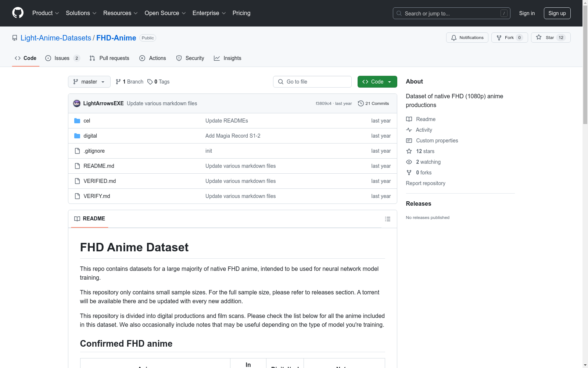Viewport: 588px width, 368px height.
Task: Click the tag icon next to 0 Tags
Action: point(150,82)
